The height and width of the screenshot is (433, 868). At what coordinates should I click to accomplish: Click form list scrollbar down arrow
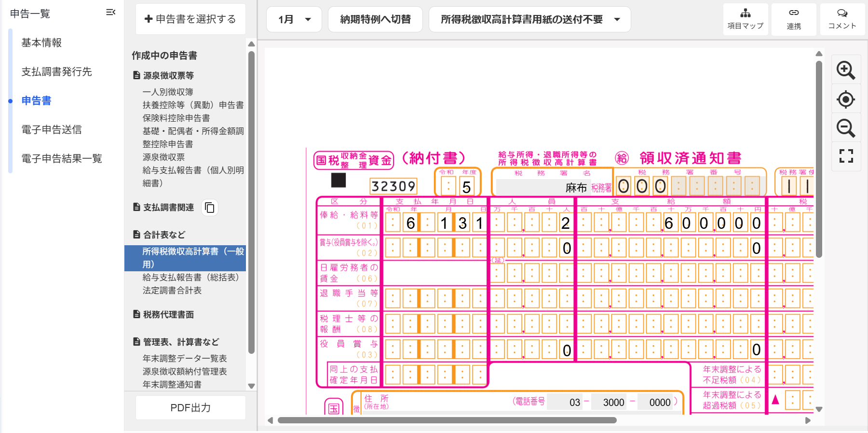coord(251,386)
